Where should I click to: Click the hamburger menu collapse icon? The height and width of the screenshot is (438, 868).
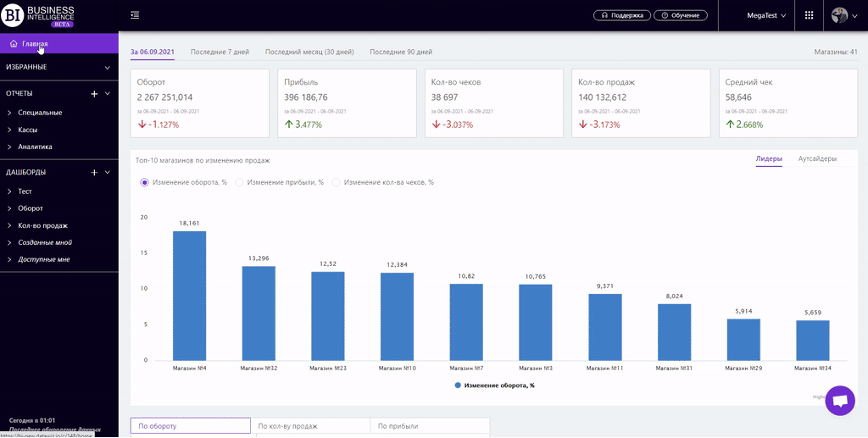point(136,15)
